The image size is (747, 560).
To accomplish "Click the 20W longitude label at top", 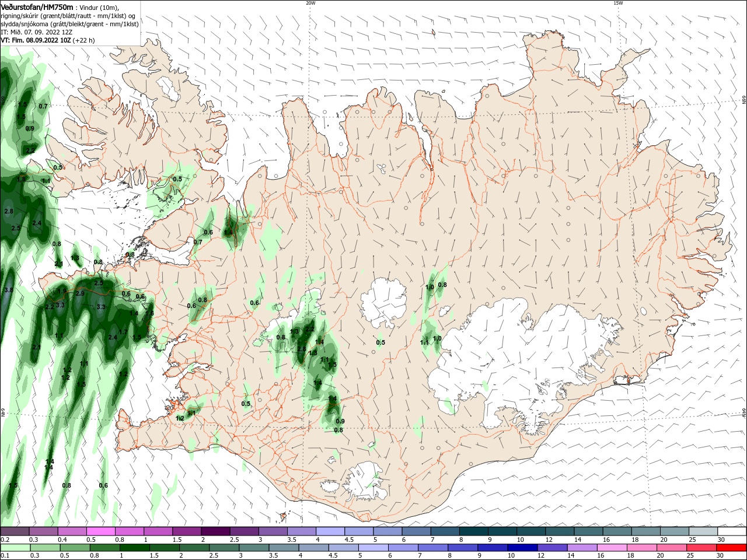I will point(310,3).
